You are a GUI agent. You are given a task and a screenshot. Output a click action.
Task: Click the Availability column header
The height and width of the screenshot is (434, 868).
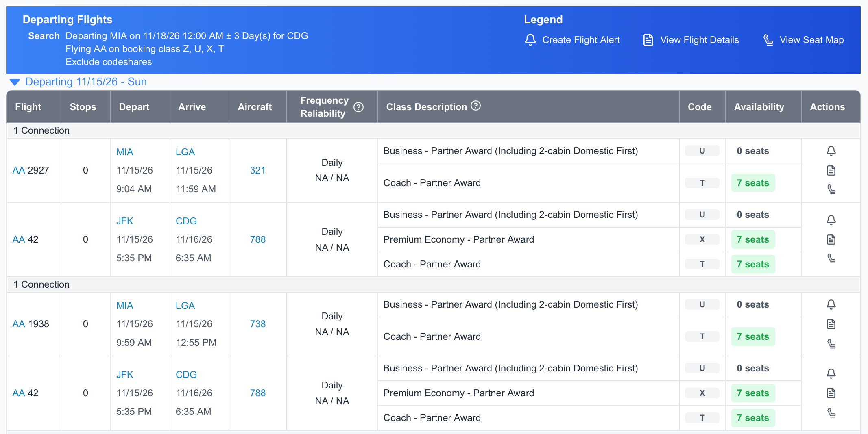(x=759, y=107)
